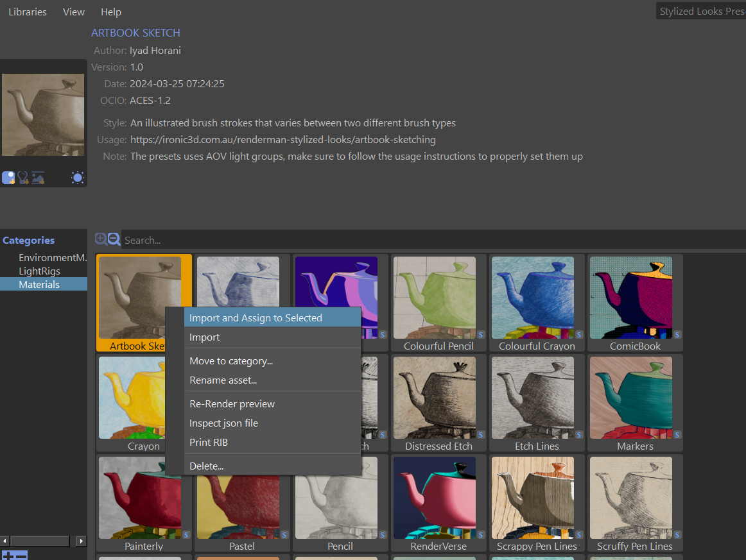Click the categories scrollbar left arrow
This screenshot has width=746, height=560.
tap(4, 541)
